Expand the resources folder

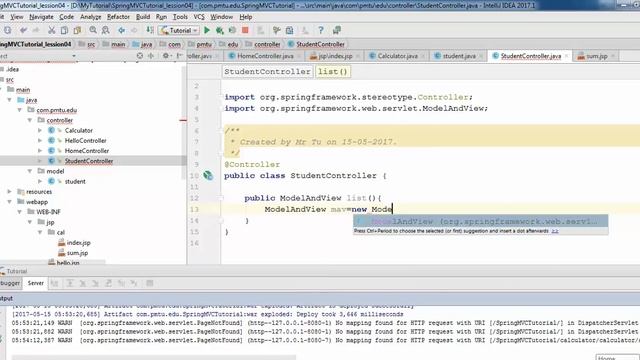click(9, 191)
